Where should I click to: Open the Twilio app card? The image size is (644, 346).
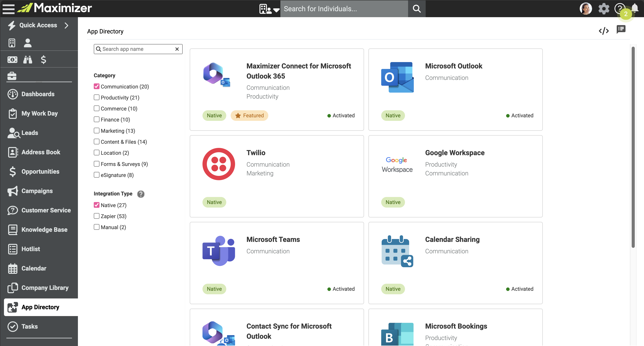click(276, 176)
